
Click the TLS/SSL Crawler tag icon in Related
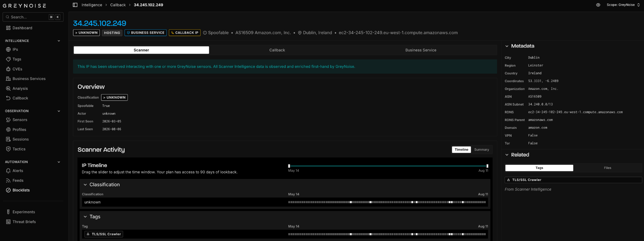tap(508, 180)
